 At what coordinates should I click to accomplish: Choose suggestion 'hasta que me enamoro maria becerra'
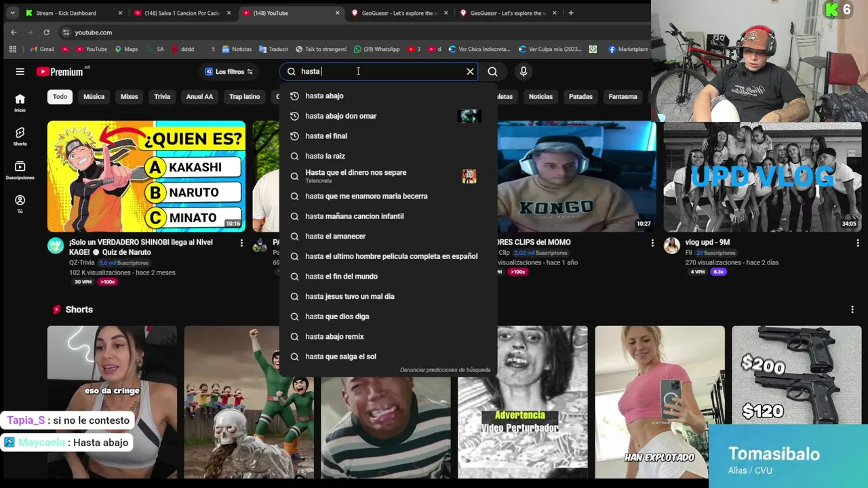tap(387, 196)
